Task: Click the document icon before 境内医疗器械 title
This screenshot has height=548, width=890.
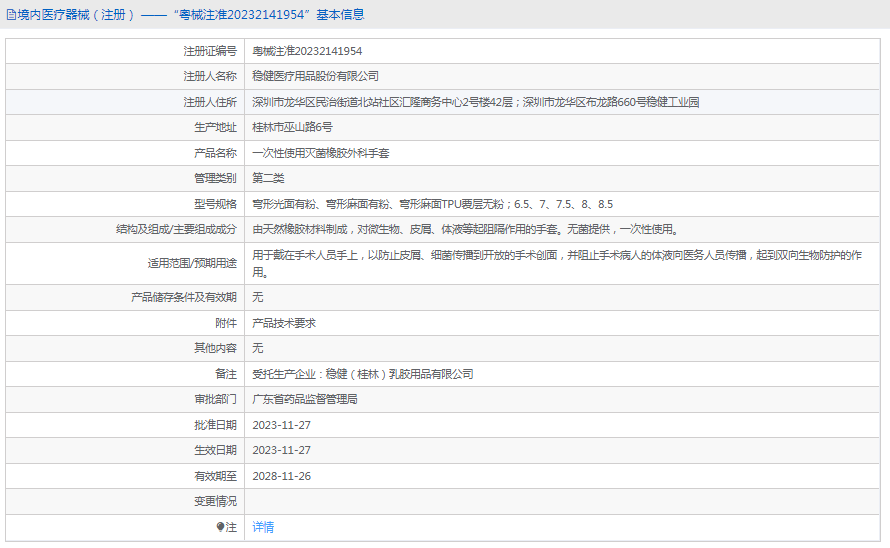Action: [11, 15]
